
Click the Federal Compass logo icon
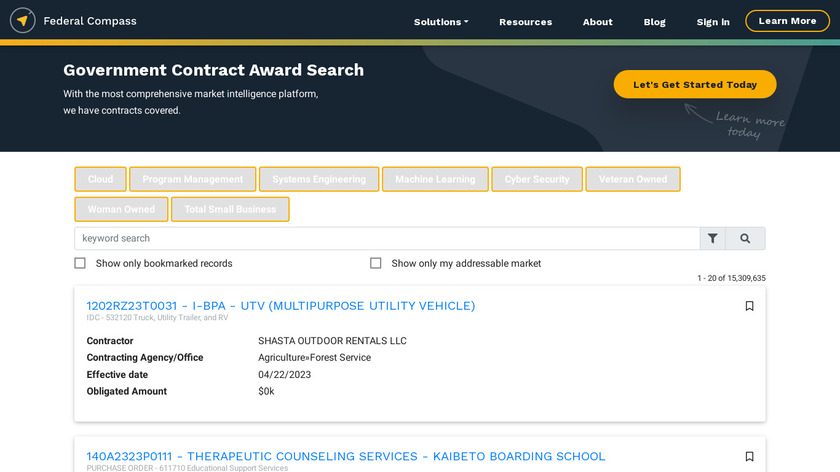[22, 21]
